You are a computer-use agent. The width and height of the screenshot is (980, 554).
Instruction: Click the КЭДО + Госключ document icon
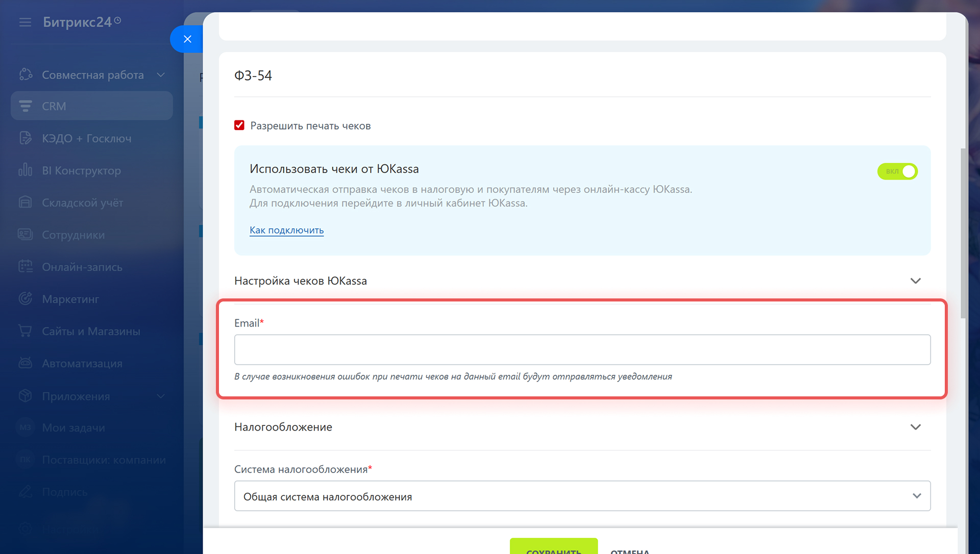25,138
